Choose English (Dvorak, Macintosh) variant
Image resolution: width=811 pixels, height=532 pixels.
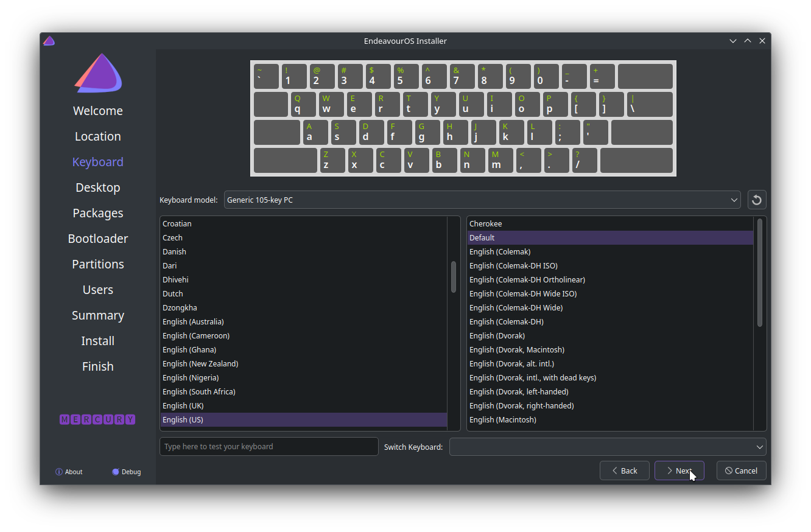coord(610,349)
